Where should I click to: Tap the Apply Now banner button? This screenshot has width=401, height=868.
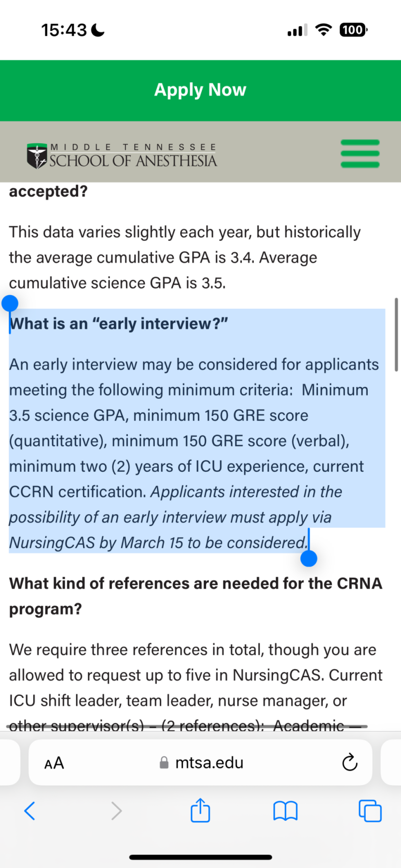click(x=200, y=90)
